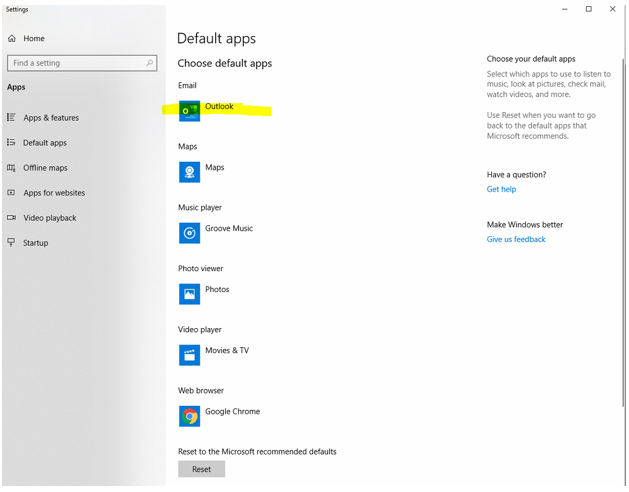Click the Movies & TV app icon
Image resolution: width=629 pixels, height=492 pixels.
click(189, 355)
